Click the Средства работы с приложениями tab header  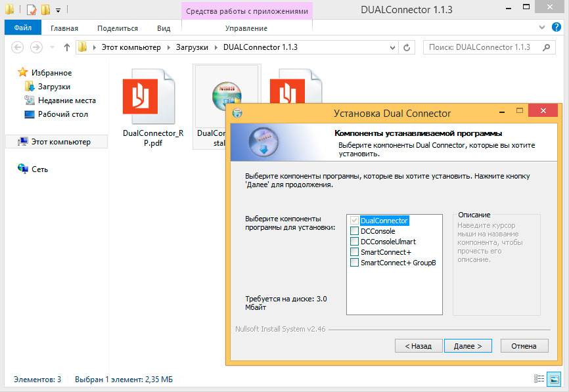(247, 11)
